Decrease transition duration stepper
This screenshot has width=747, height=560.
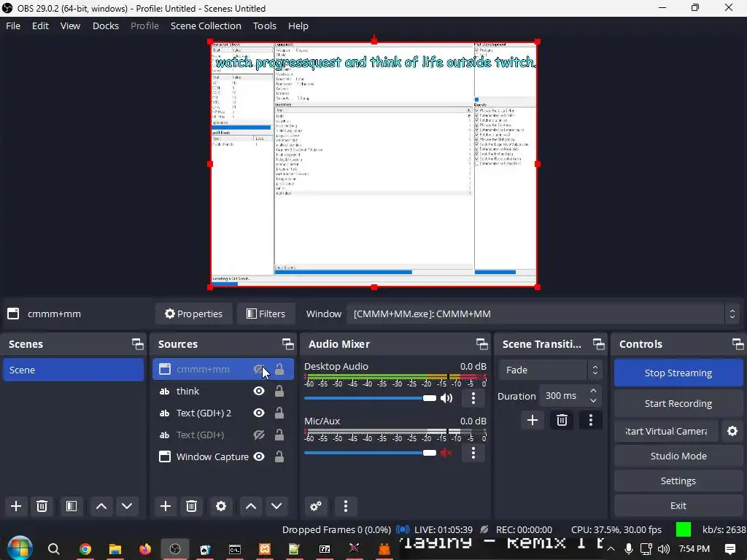point(593,401)
